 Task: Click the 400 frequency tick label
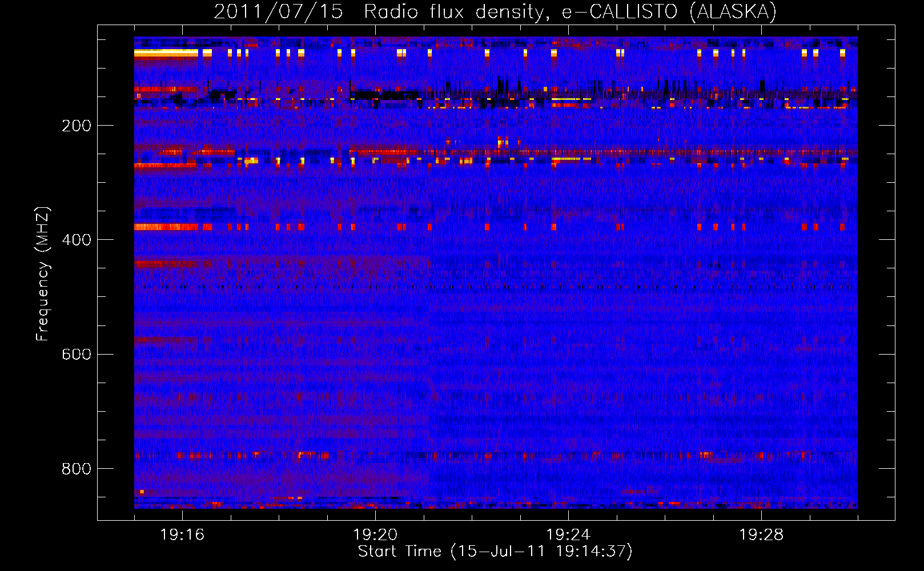77,240
